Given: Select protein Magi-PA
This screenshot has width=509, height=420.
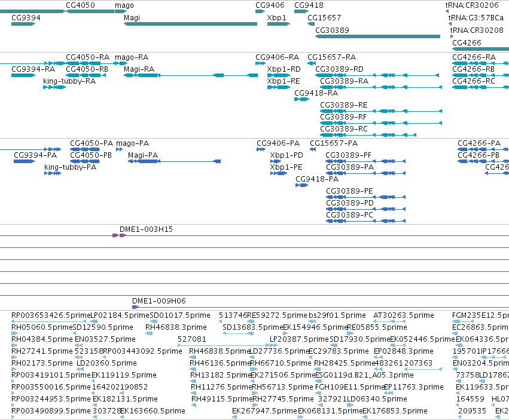Looking at the screenshot, I should [174, 161].
